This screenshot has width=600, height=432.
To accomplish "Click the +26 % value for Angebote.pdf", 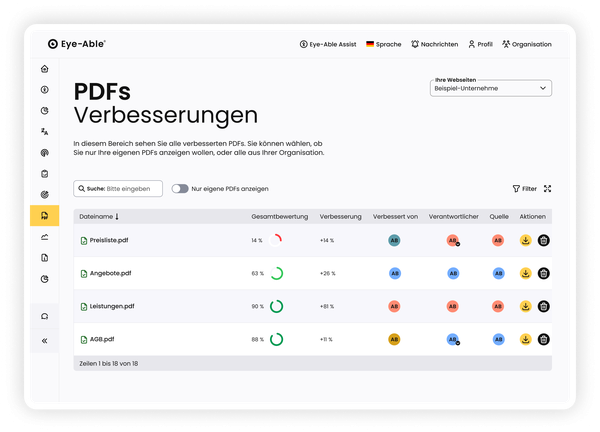I will coord(328,273).
